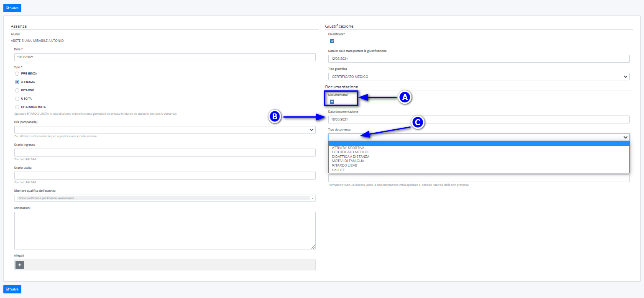Choose ATTIVITA' SPORTIVA from the list
This screenshot has height=298, width=644.
click(x=348, y=148)
